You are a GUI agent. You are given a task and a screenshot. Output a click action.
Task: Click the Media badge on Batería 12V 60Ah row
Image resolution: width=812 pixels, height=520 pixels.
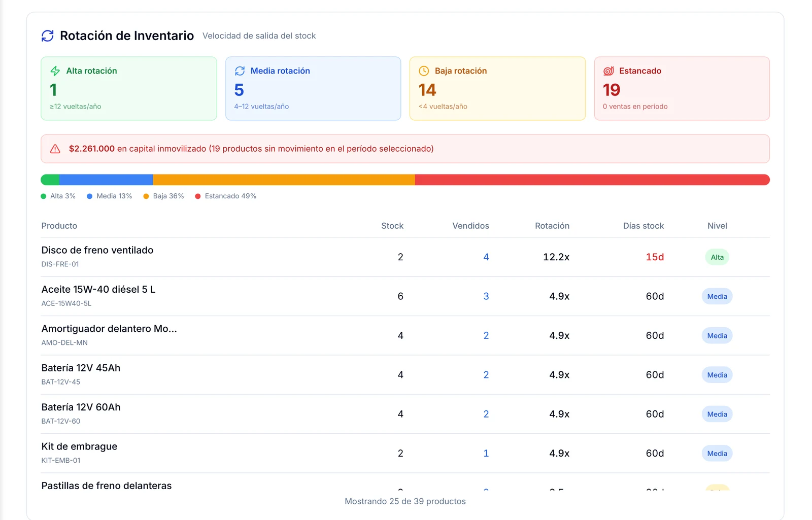717,414
